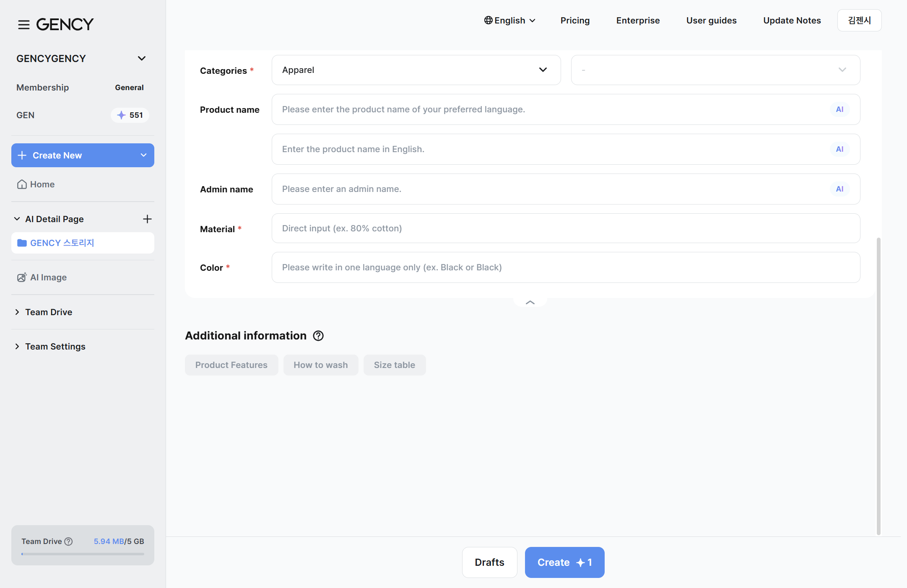Screen dimensions: 907x588
Task: Open the GENCY 스토리지 folder
Action: point(83,243)
